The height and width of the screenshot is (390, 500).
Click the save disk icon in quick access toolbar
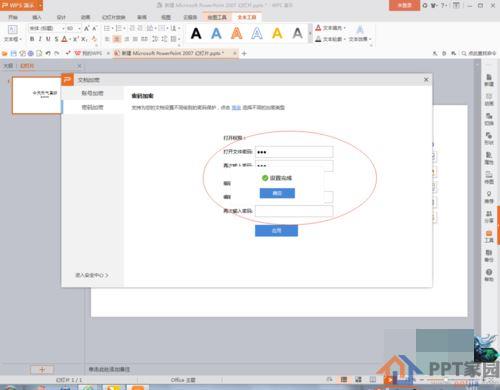click(x=14, y=53)
